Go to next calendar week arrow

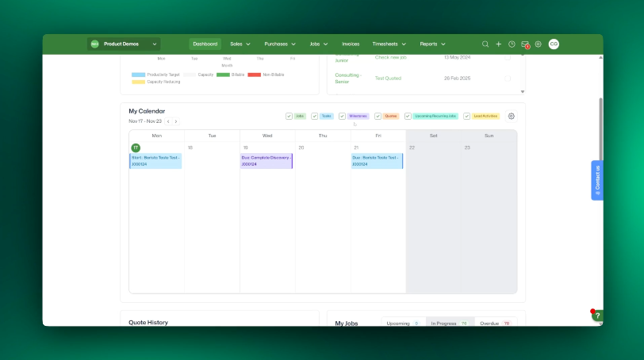tap(176, 121)
